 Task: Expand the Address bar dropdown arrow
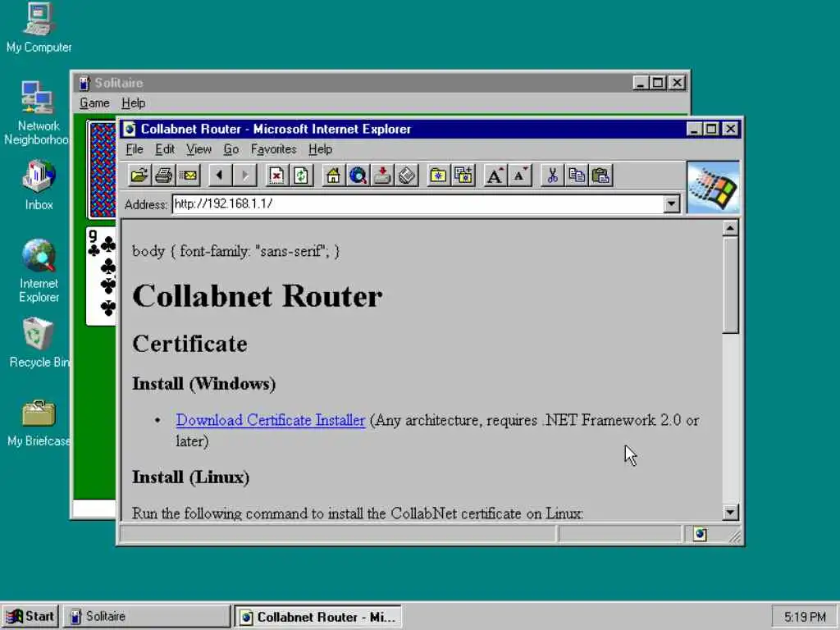click(671, 204)
